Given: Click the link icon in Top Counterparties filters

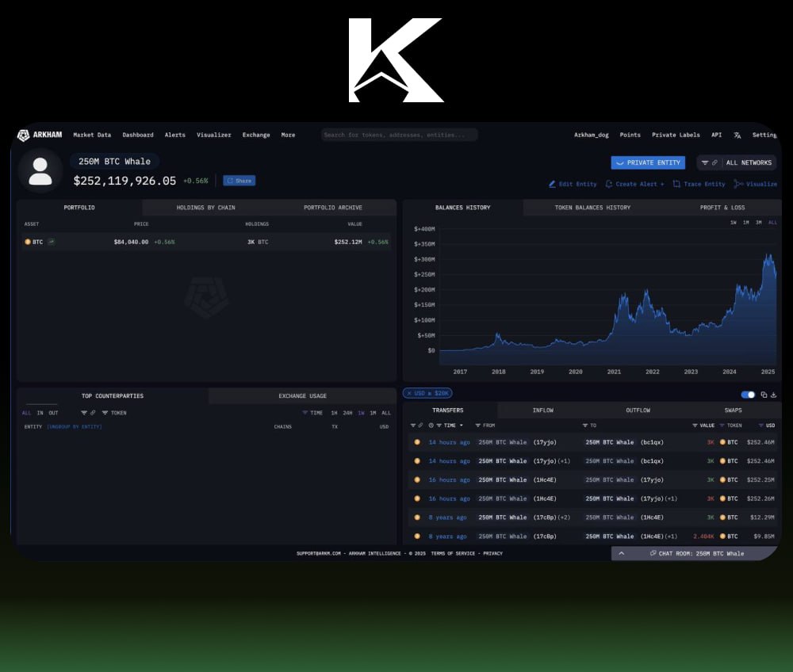Looking at the screenshot, I should 93,413.
